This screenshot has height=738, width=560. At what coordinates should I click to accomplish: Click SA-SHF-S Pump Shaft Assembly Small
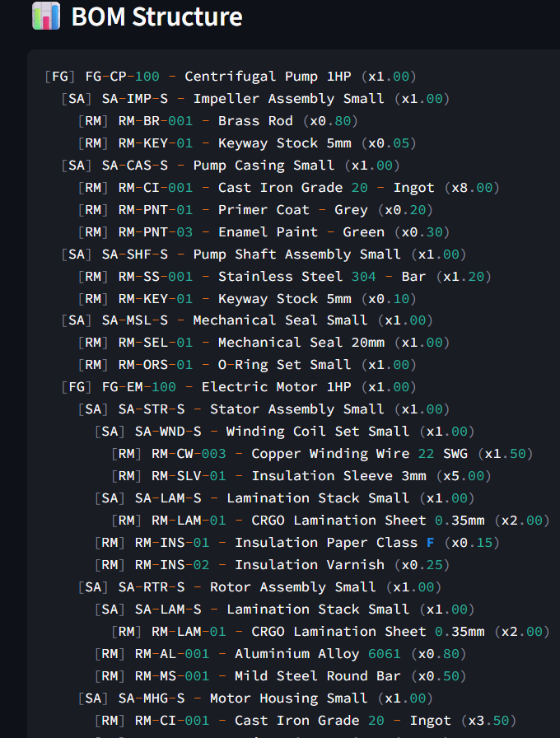tap(264, 255)
